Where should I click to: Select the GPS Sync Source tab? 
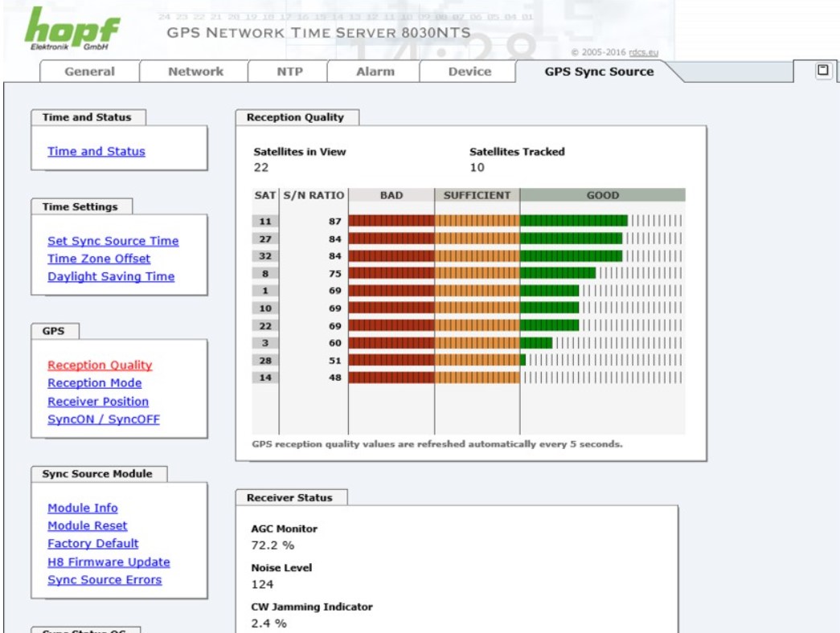[x=599, y=71]
